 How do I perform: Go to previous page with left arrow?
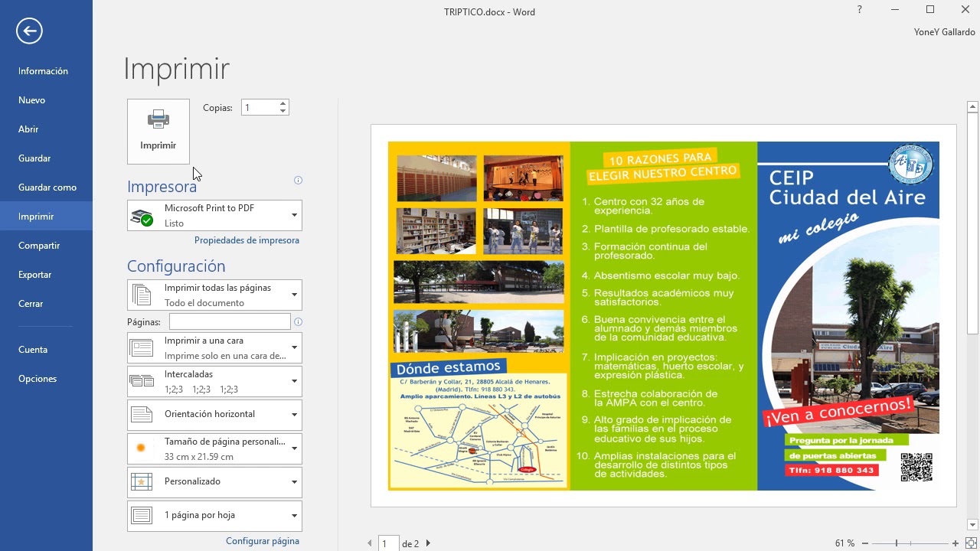pos(370,543)
